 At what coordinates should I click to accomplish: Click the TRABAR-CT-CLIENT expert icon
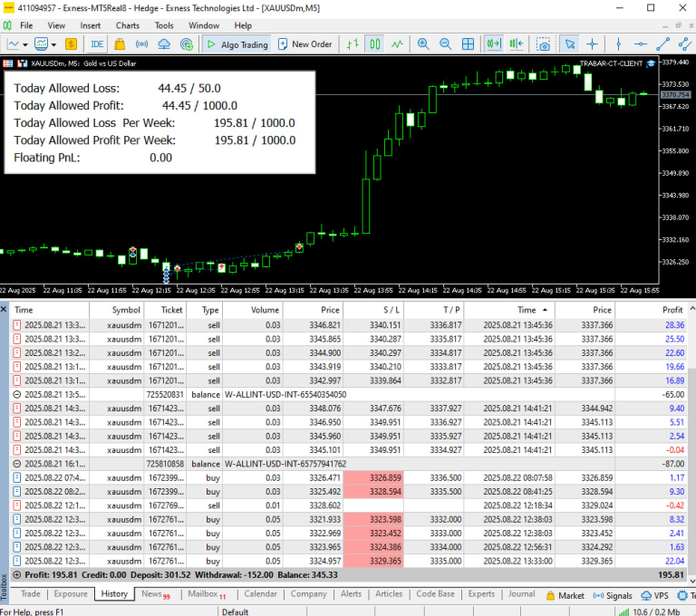tap(651, 63)
